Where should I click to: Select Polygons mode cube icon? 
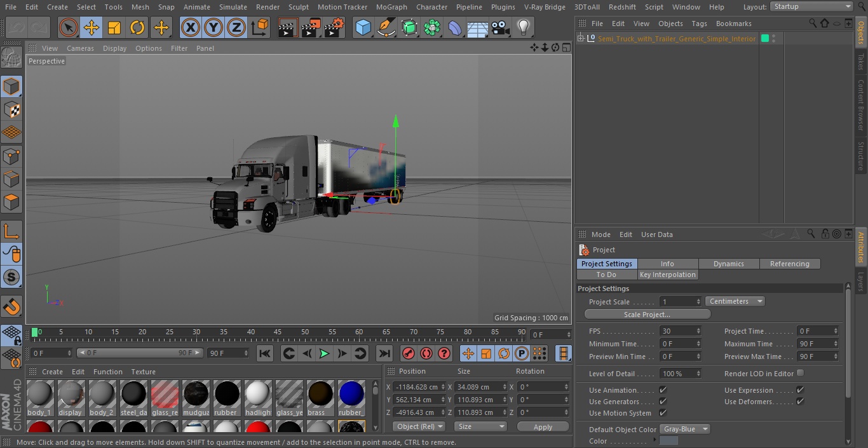click(x=11, y=202)
